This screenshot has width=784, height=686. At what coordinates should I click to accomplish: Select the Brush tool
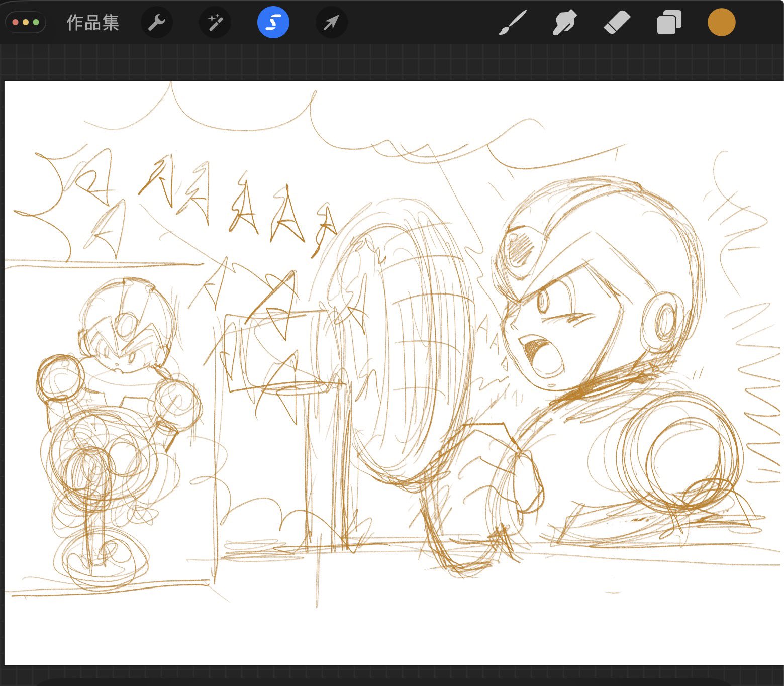click(513, 23)
